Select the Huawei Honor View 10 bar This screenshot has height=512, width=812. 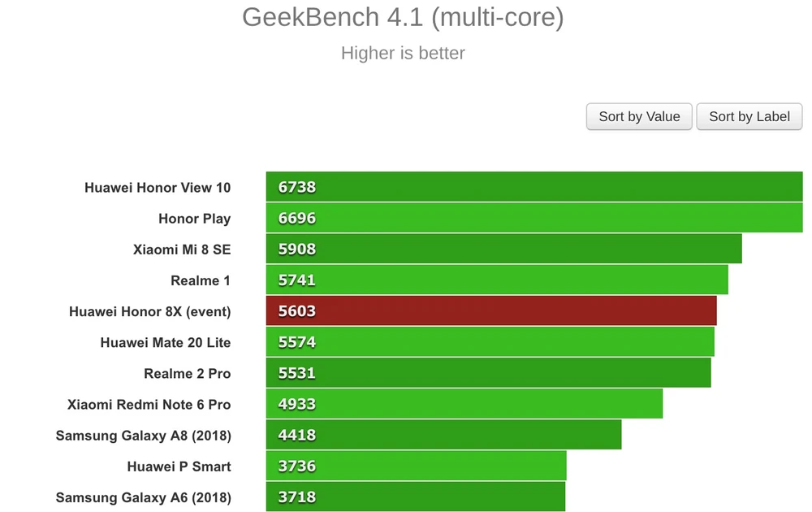pyautogui.click(x=533, y=187)
